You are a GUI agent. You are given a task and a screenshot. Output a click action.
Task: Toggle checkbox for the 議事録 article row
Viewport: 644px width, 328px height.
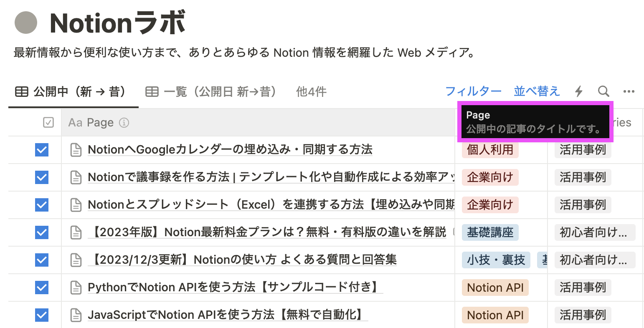[x=42, y=177]
